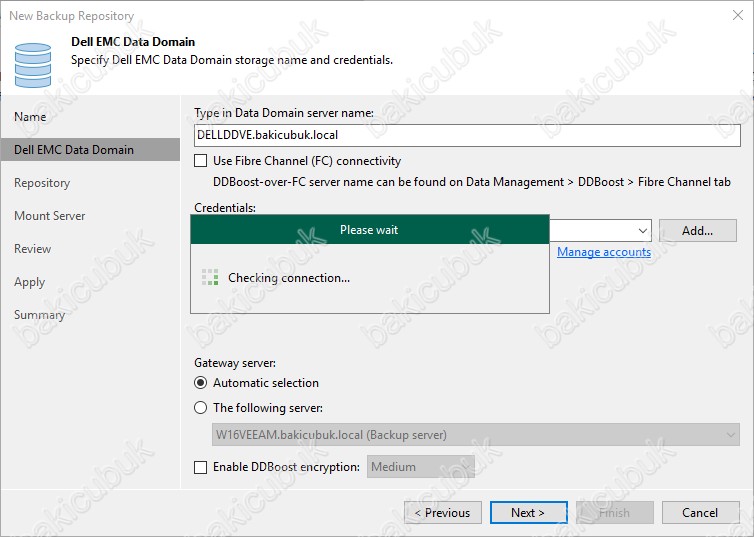Open the Medium encryption level dropdown
This screenshot has height=537, width=754.
click(421, 467)
